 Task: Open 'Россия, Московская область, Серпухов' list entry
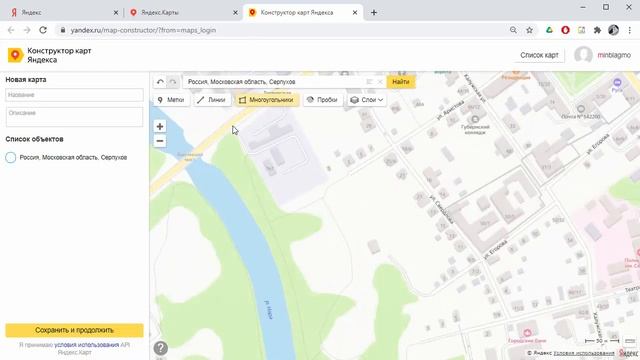point(73,158)
